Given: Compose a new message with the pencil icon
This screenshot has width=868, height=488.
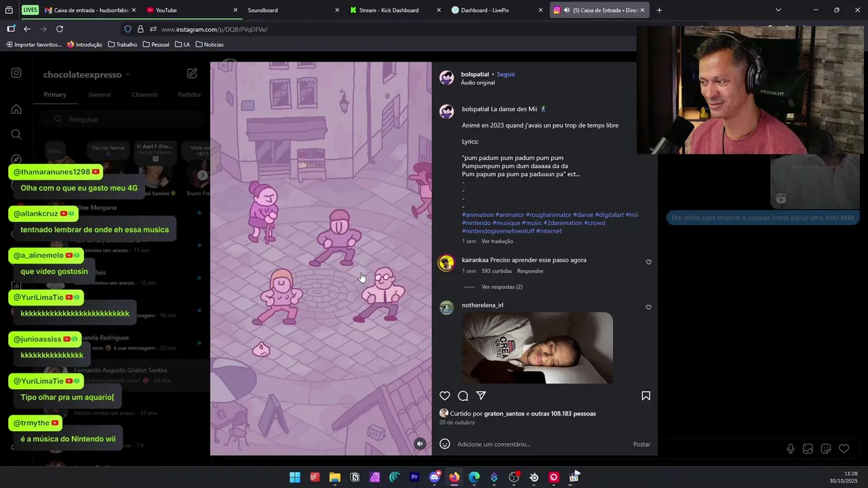Looking at the screenshot, I should [192, 73].
